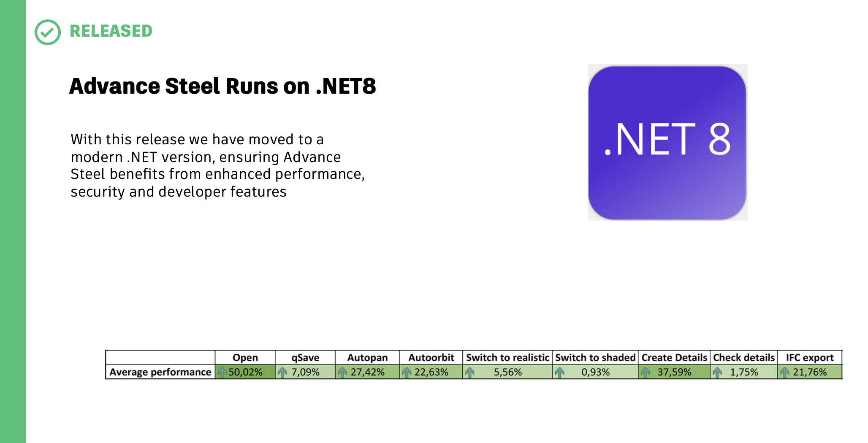Click the up arrow beside 1,75%

[x=717, y=372]
